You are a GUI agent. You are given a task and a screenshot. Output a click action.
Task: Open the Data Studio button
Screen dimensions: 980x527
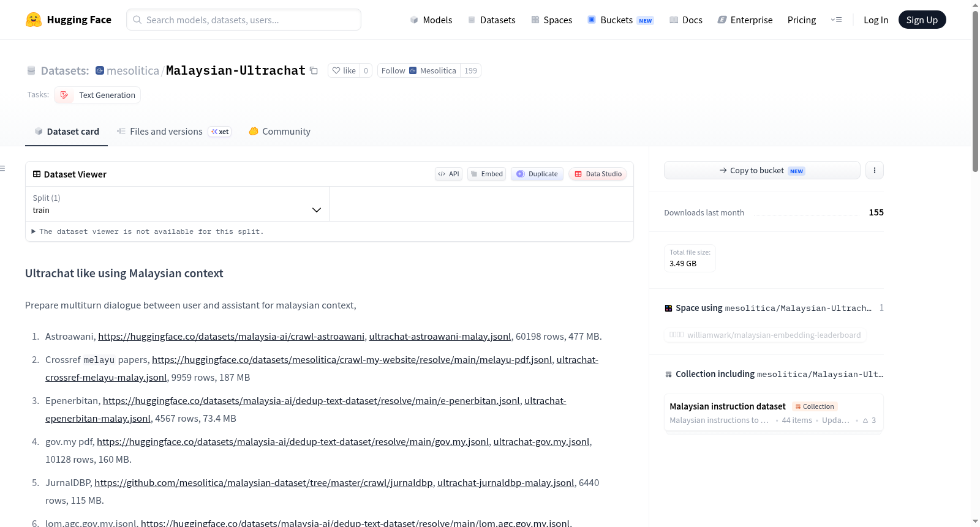[598, 174]
